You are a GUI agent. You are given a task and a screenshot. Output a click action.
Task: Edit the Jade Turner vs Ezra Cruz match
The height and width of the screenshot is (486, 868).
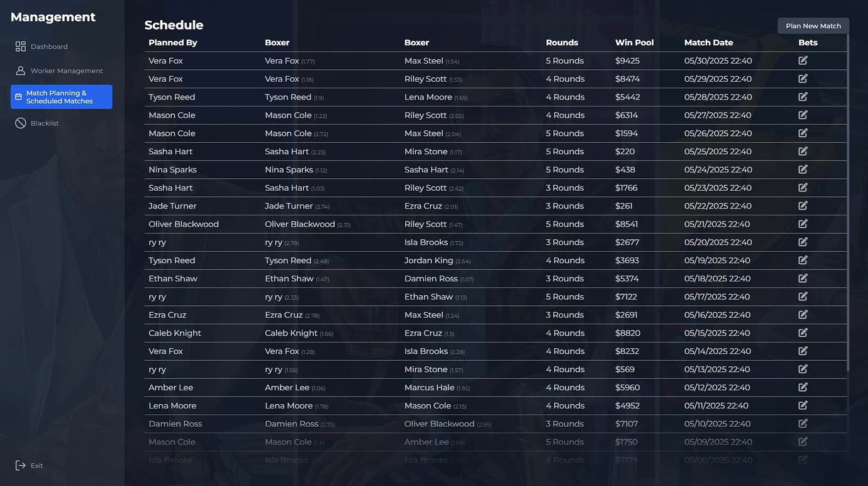coord(803,205)
